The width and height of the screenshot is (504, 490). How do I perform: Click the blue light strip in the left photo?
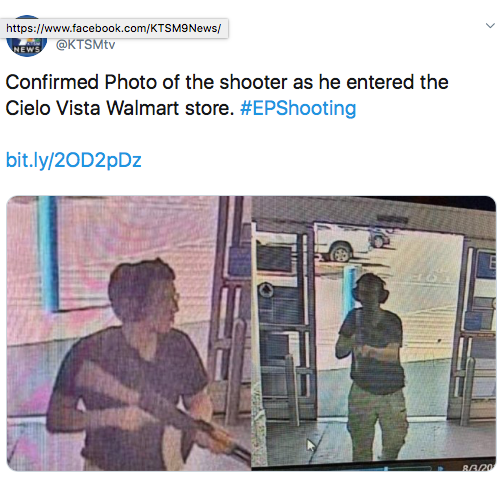(x=48, y=252)
